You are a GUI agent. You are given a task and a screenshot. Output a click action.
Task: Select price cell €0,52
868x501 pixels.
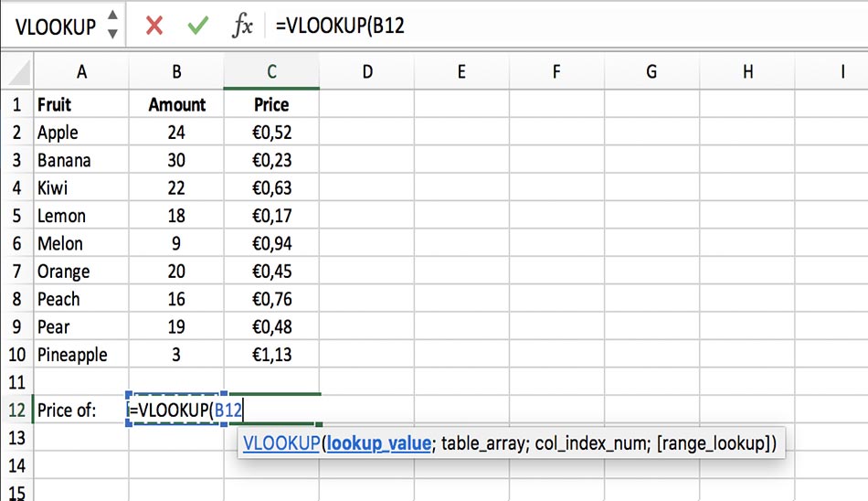(x=271, y=132)
